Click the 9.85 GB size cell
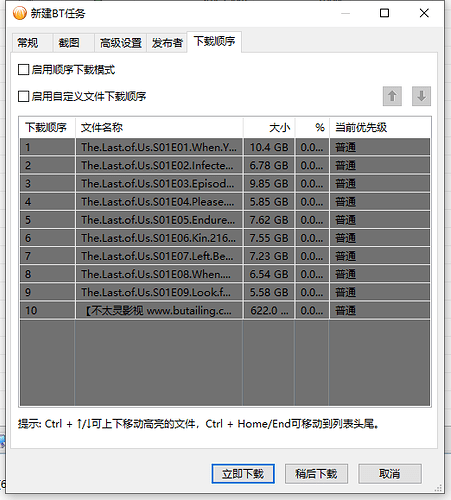Screen dimensions: 451x500 (269, 183)
